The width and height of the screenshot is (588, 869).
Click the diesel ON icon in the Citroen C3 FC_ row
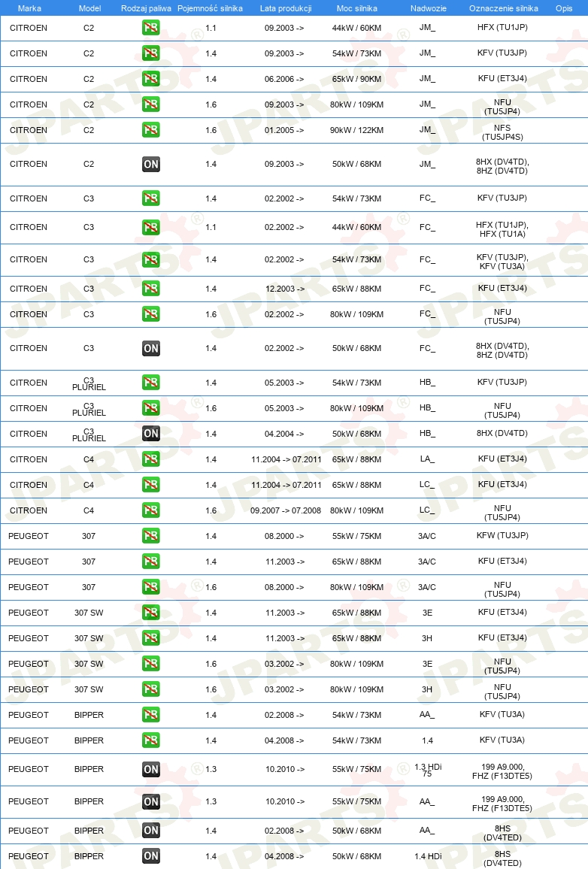150,349
